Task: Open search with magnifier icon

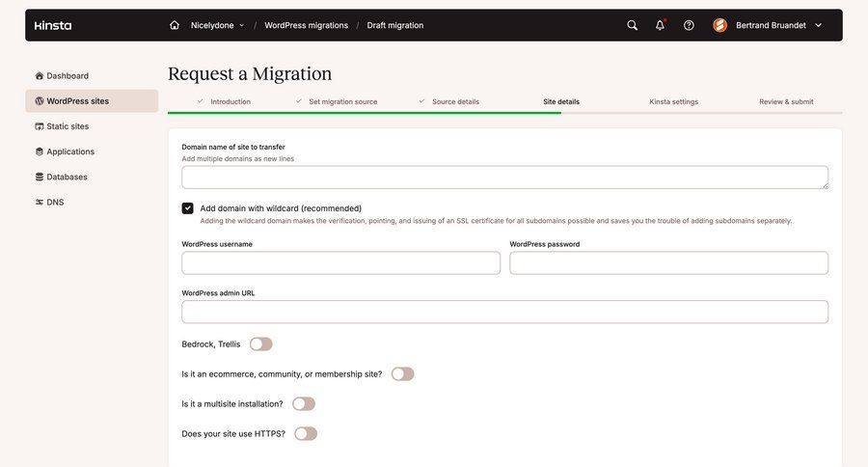Action: click(632, 25)
